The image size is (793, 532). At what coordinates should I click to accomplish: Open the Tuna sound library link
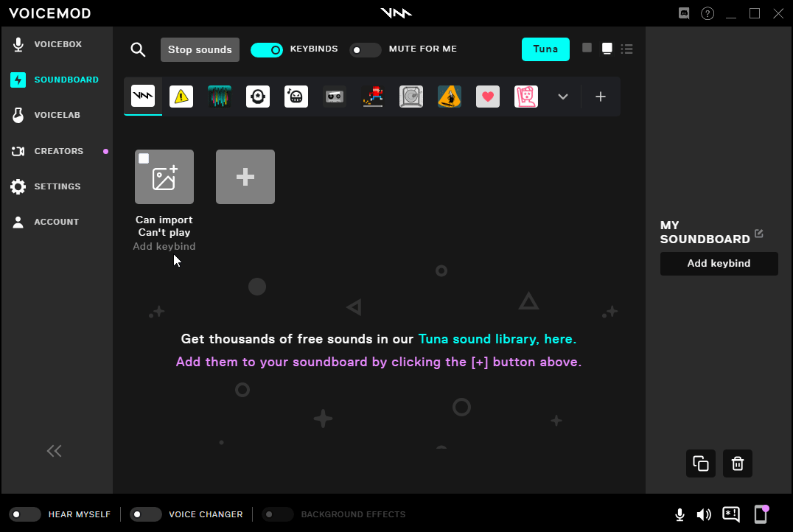[x=497, y=339]
